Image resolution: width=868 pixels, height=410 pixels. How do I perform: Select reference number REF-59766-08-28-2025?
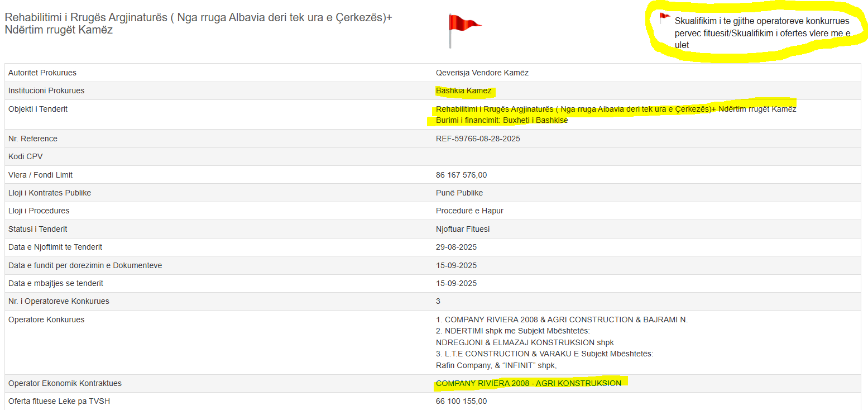click(x=477, y=139)
